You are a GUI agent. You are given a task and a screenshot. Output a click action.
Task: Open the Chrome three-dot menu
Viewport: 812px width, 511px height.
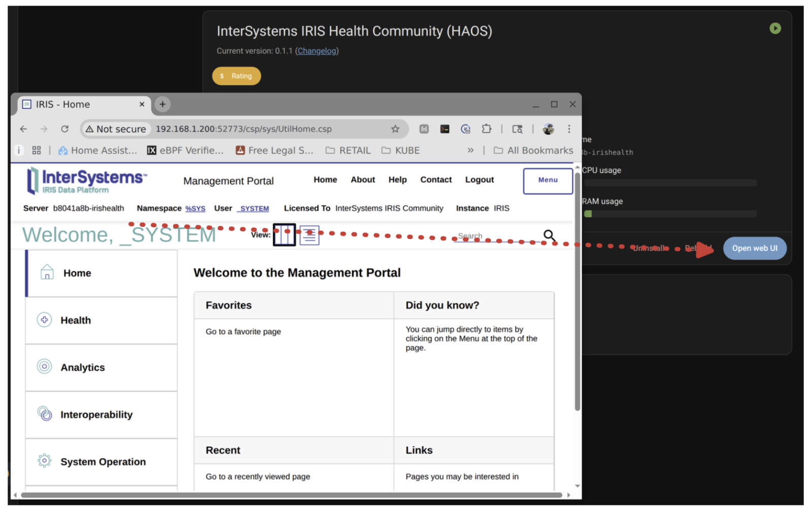pos(569,129)
